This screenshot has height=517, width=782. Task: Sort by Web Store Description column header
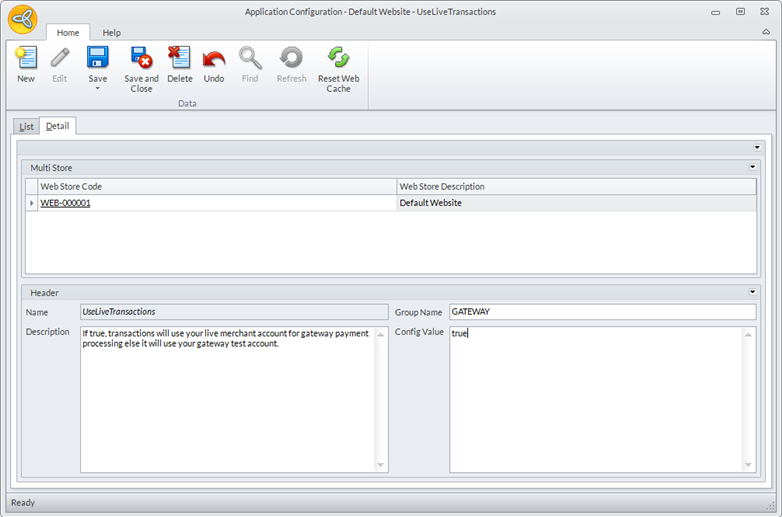[575, 186]
